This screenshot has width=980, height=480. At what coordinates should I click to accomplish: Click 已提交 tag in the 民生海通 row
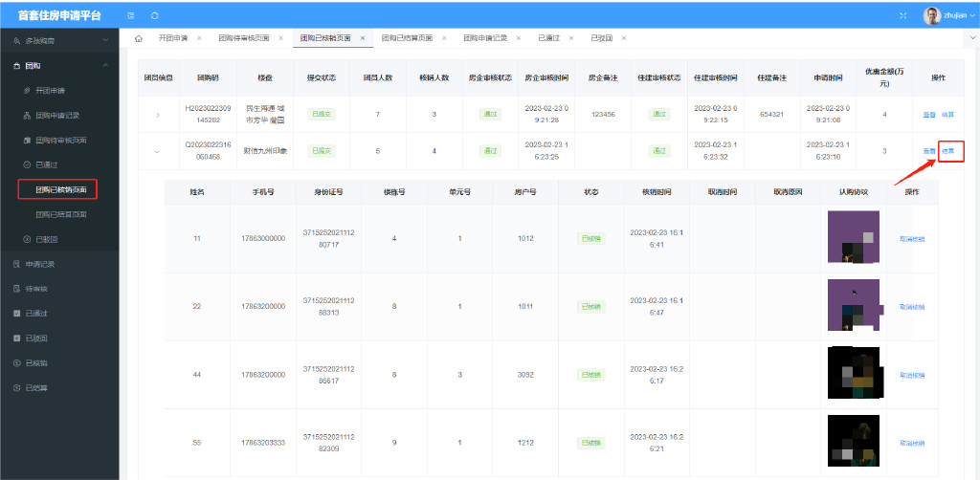coord(322,114)
